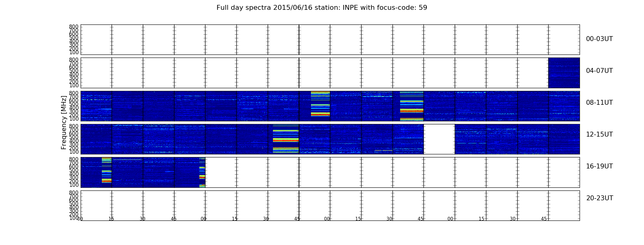Click the '12-15UT' row label

click(x=599, y=134)
